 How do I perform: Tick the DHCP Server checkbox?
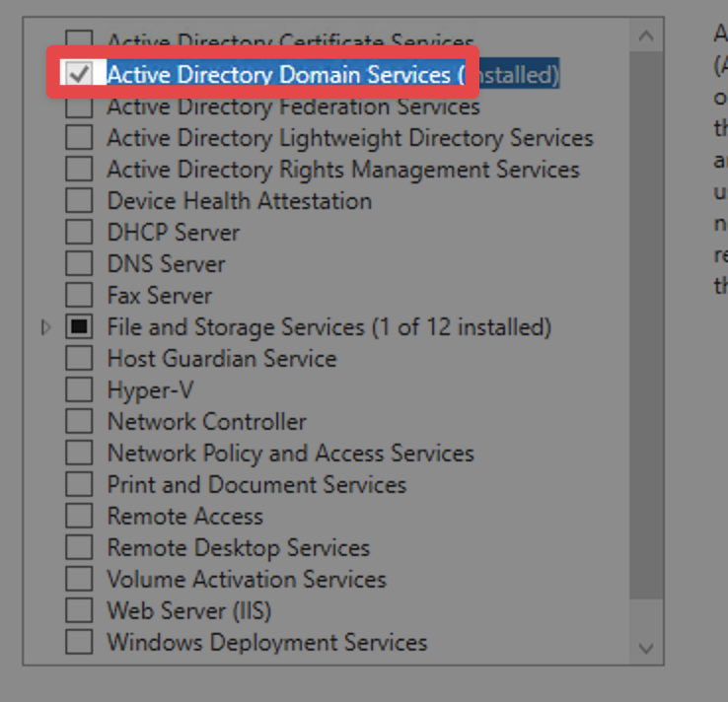pos(79,232)
